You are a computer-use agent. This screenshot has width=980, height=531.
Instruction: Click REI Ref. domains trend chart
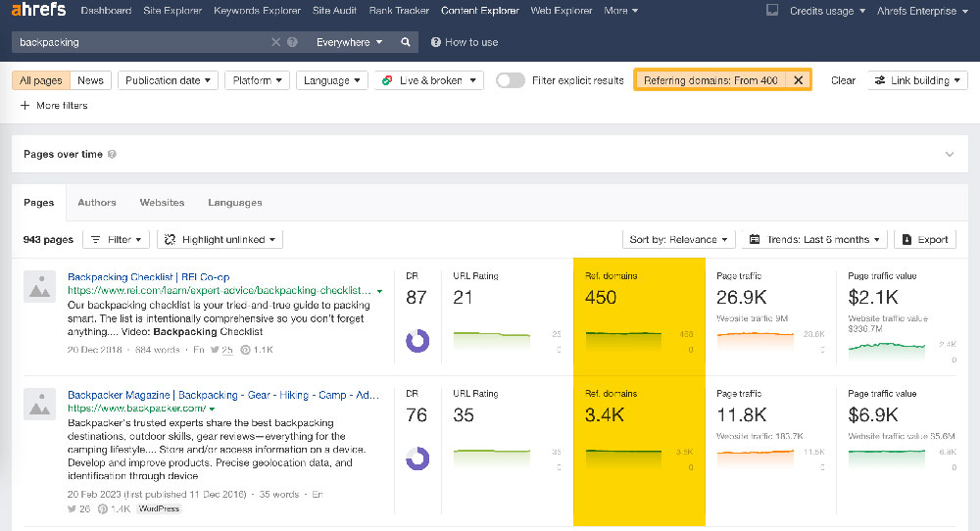click(x=623, y=342)
